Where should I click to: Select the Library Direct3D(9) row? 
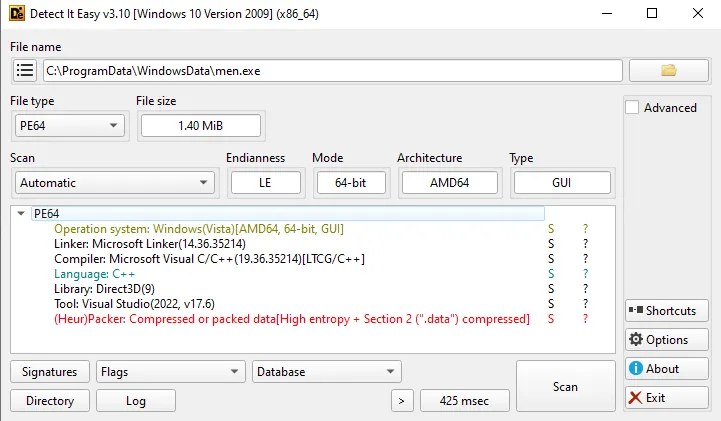tap(104, 289)
